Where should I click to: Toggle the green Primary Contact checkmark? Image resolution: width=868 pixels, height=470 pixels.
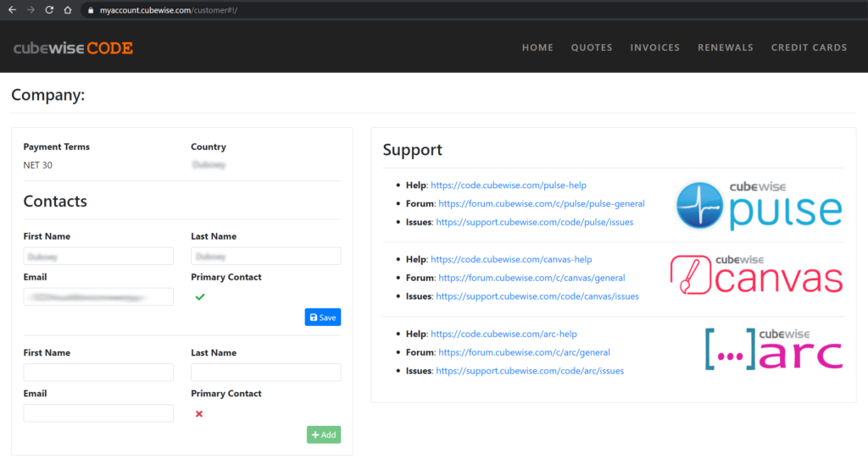pos(200,296)
